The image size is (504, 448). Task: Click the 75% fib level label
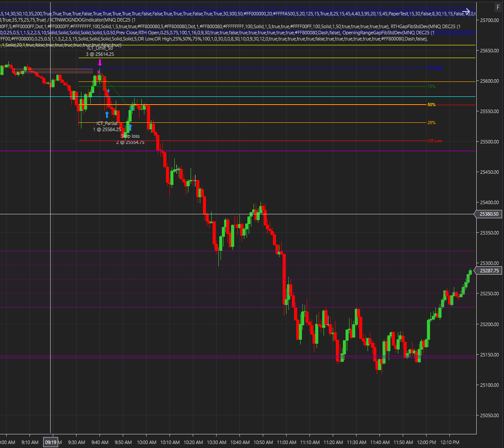431,86
